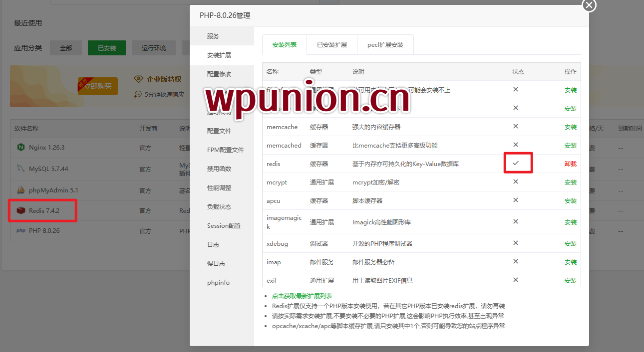The image size is (644, 352).
Task: Open FPM配置文件 in the sidebar
Action: pos(222,150)
